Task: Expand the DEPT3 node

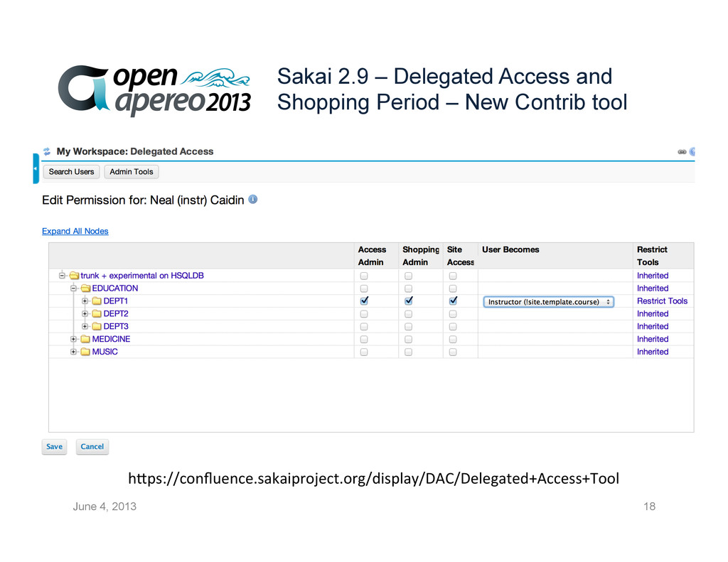Action: tap(85, 326)
